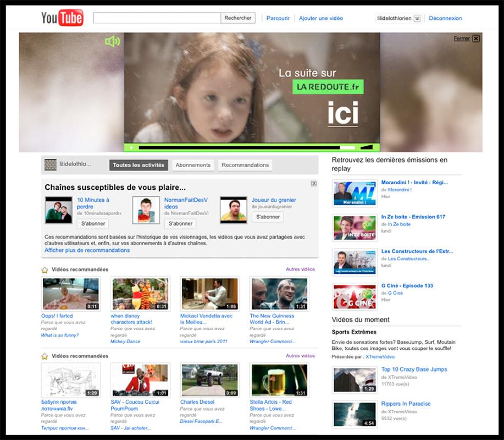
Task: Open Top 10 Crazy Base Jumps title
Action: [x=414, y=369]
